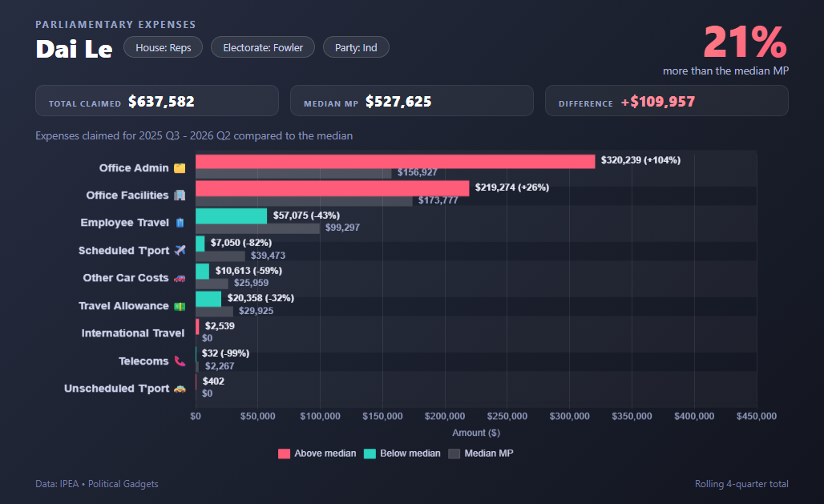824x504 pixels.
Task: Click the Difference +$109,957 card
Action: click(666, 101)
